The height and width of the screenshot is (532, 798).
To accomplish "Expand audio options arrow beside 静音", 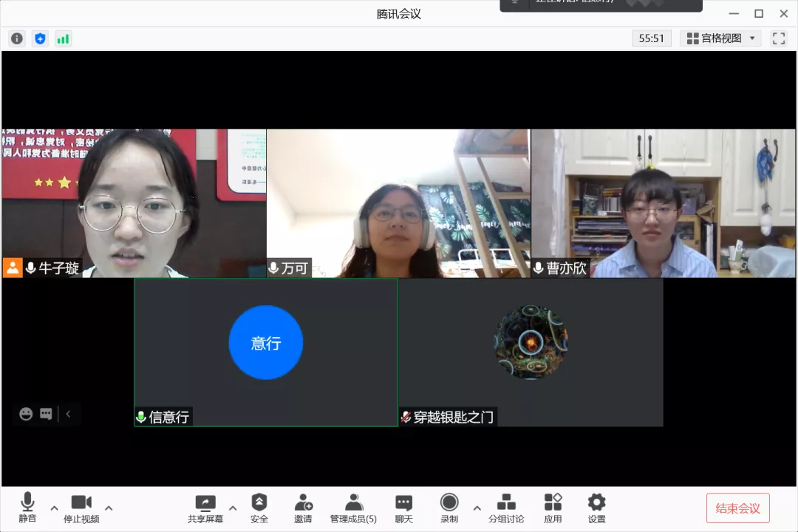I will 54,508.
